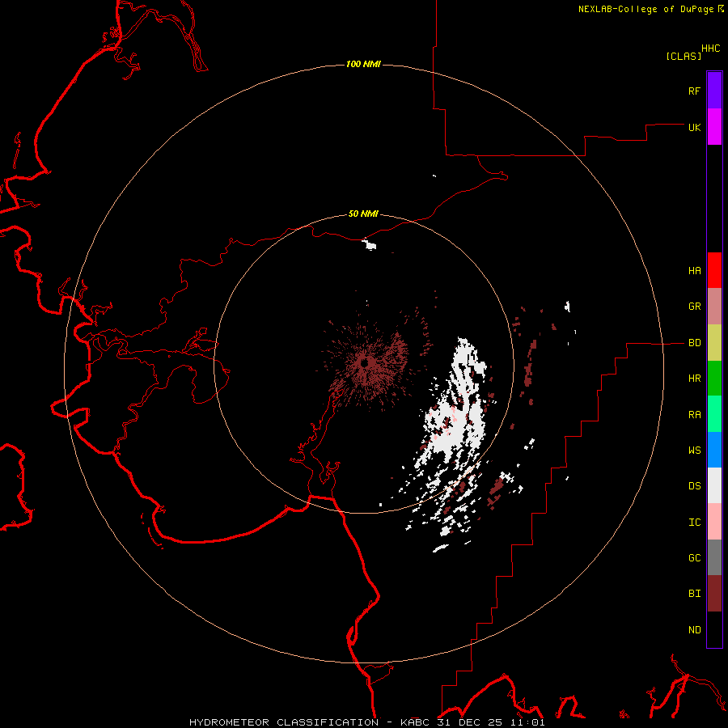Click the BD legend label
728x728 pixels.
pyautogui.click(x=694, y=343)
